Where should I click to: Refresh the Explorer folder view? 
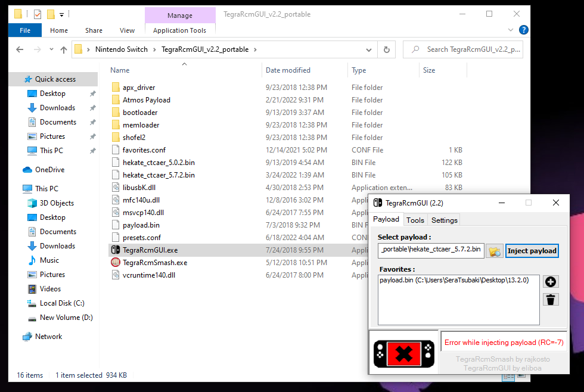point(386,49)
